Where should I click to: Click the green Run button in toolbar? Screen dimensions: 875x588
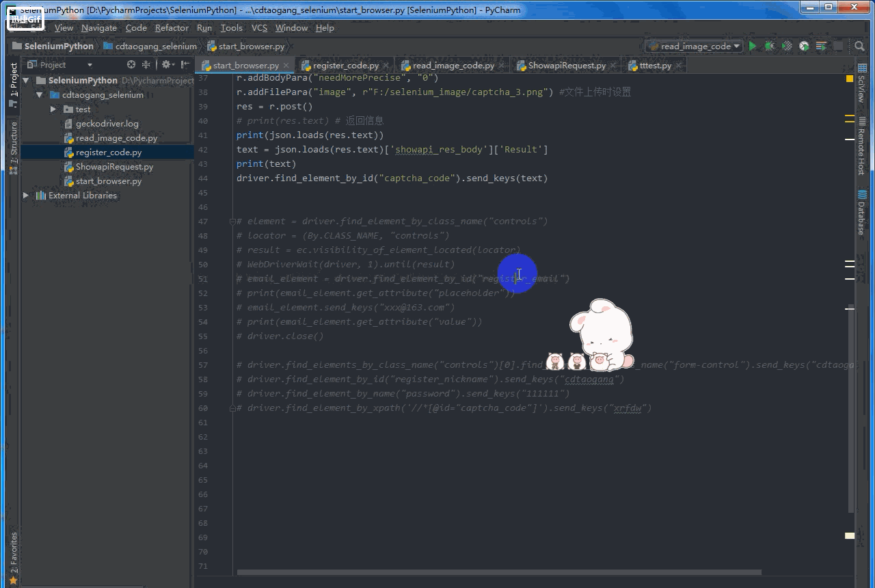[x=752, y=46]
